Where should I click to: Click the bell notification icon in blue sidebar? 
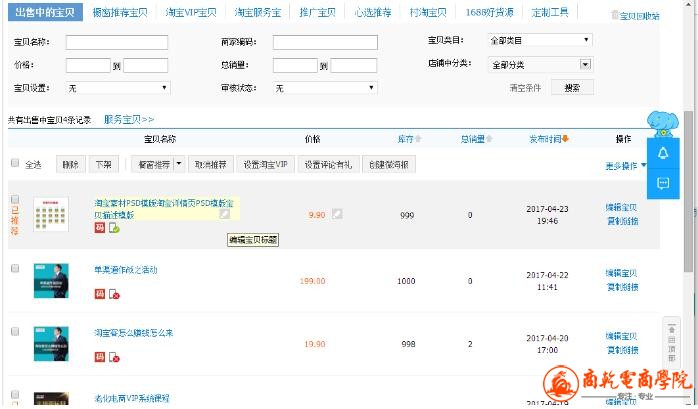pos(662,153)
